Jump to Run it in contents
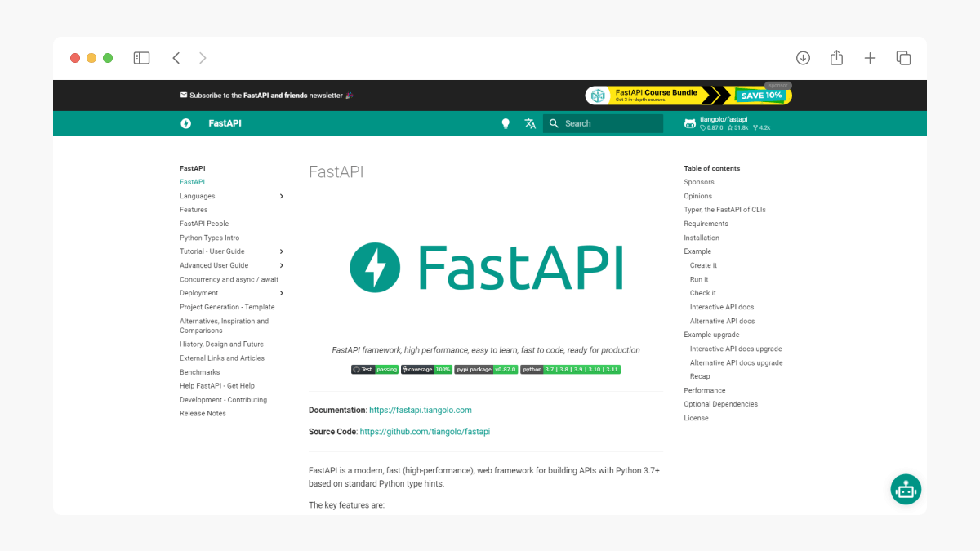 point(699,279)
